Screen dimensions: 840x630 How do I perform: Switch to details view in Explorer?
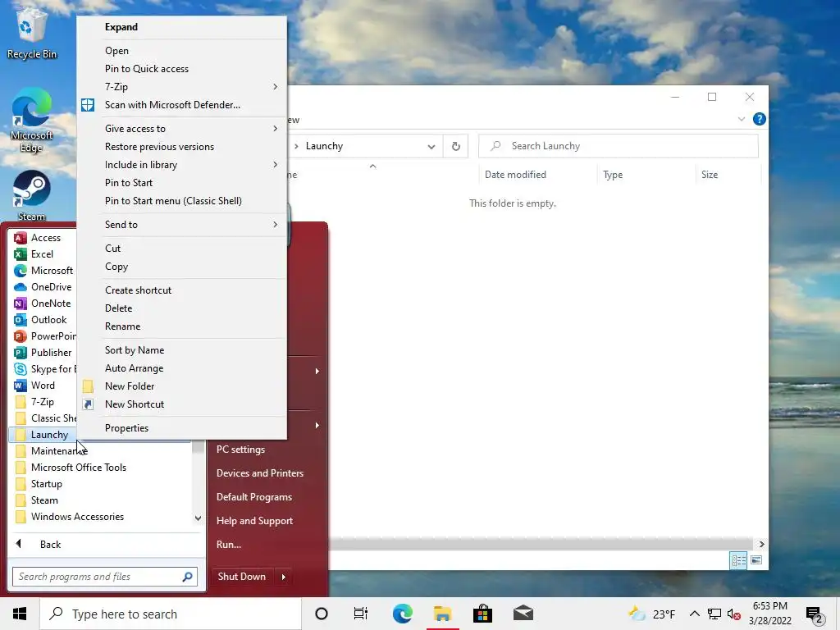(738, 560)
